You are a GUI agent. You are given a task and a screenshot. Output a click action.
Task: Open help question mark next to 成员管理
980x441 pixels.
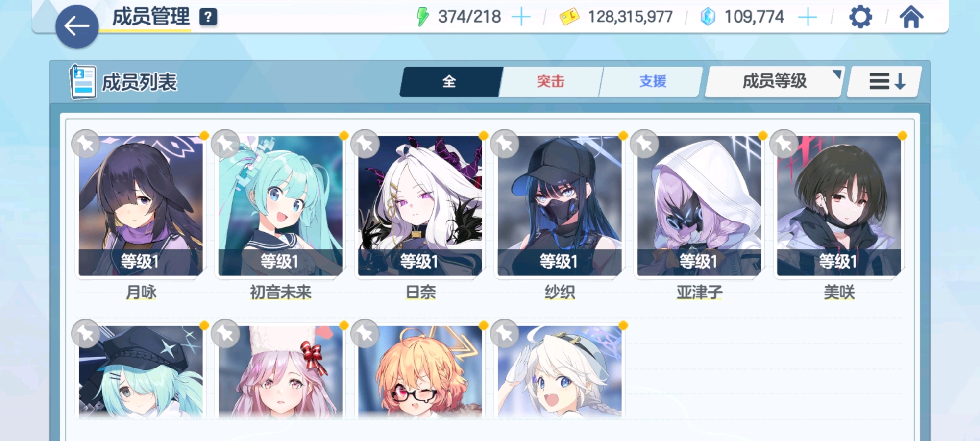coord(208,17)
